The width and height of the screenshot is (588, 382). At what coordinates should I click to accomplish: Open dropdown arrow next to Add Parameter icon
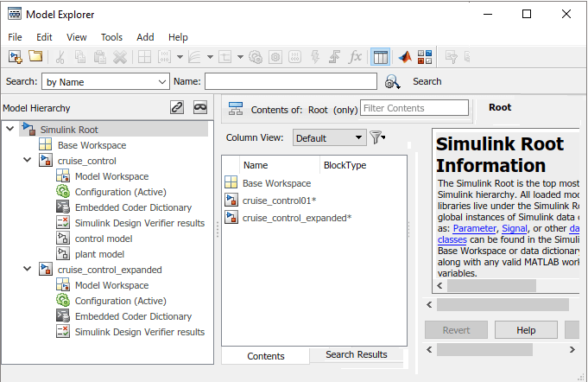tap(180, 57)
